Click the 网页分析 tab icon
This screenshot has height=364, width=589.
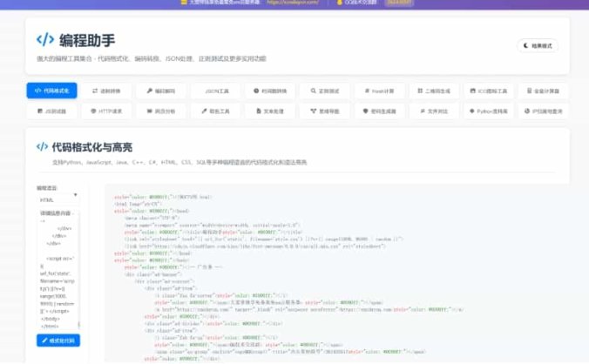click(149, 111)
